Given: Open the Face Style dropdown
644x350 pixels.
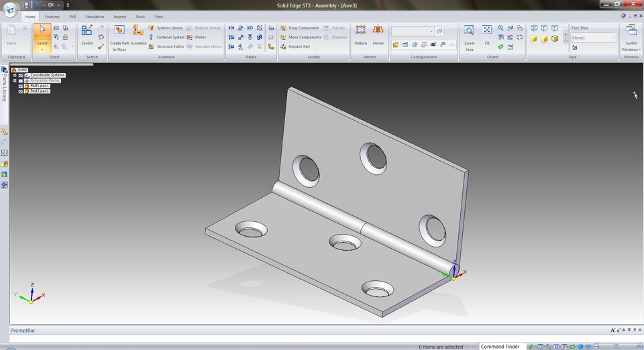Looking at the screenshot, I should (x=594, y=38).
